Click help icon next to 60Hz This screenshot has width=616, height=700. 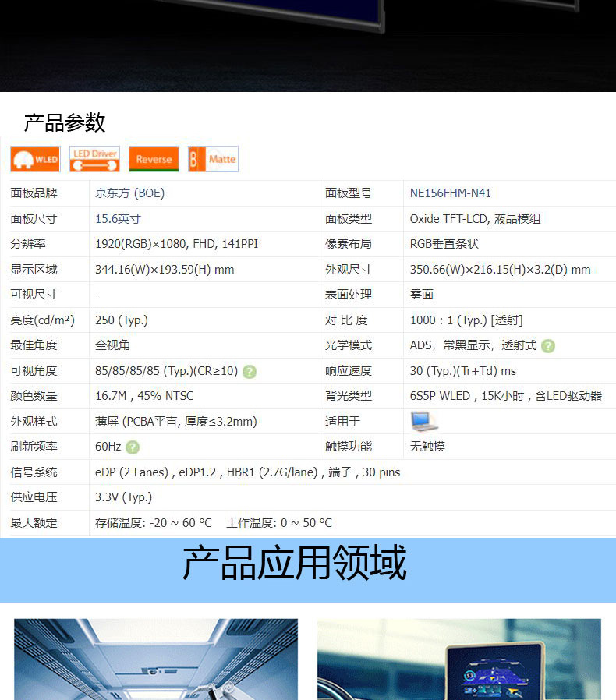(x=133, y=447)
